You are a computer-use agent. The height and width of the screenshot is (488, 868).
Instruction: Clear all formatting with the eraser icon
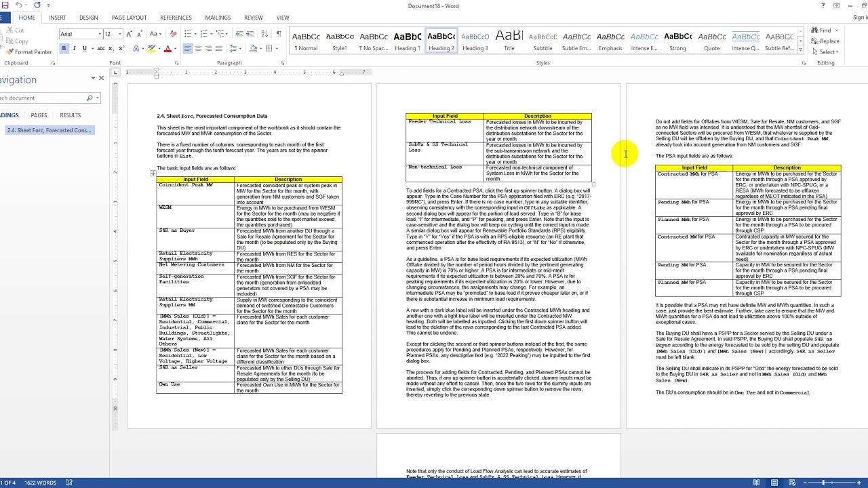coord(174,34)
